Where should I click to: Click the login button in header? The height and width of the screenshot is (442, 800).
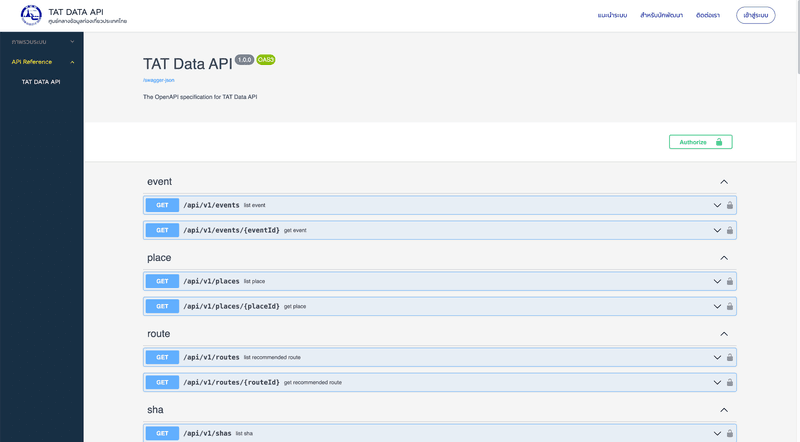[x=756, y=15]
